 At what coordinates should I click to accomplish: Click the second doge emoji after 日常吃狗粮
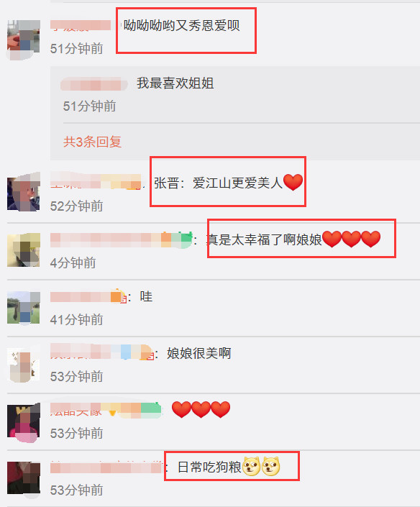(x=270, y=467)
